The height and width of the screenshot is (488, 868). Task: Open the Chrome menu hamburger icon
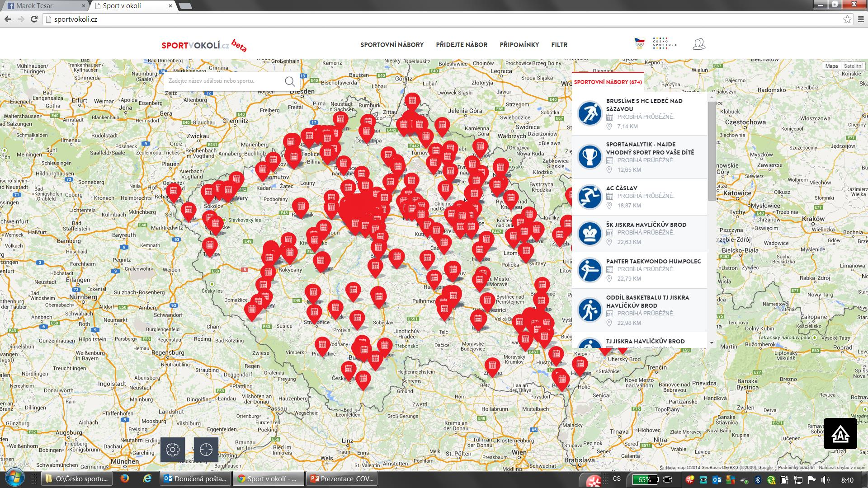pos(861,19)
